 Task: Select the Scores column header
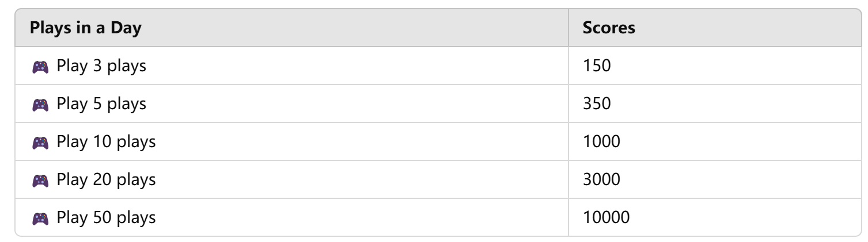coord(609,28)
